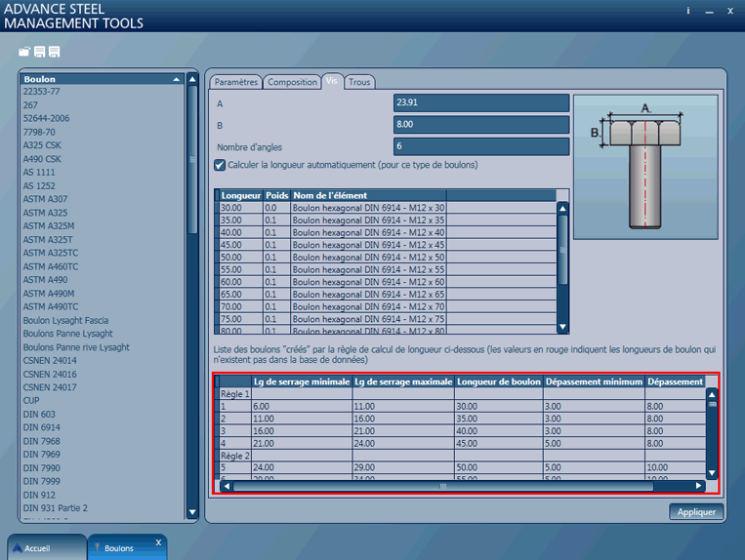Close the Boulons tab with its X

[158, 542]
